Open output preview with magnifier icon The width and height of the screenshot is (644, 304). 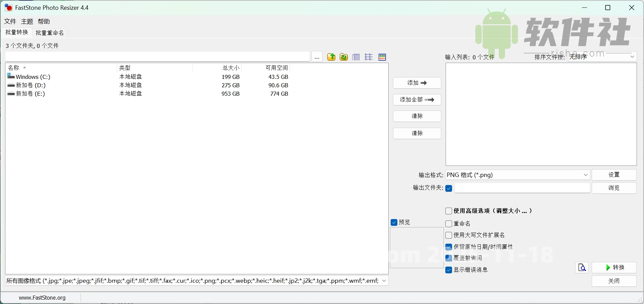pos(582,268)
